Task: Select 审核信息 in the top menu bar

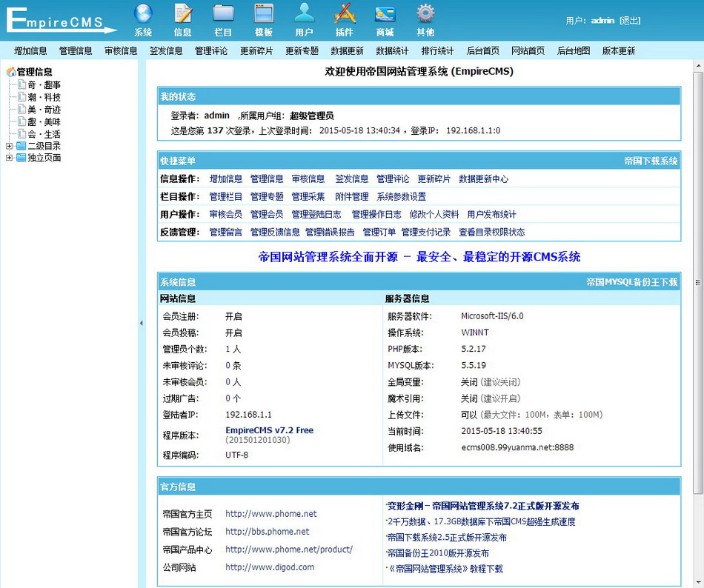Action: (x=121, y=50)
